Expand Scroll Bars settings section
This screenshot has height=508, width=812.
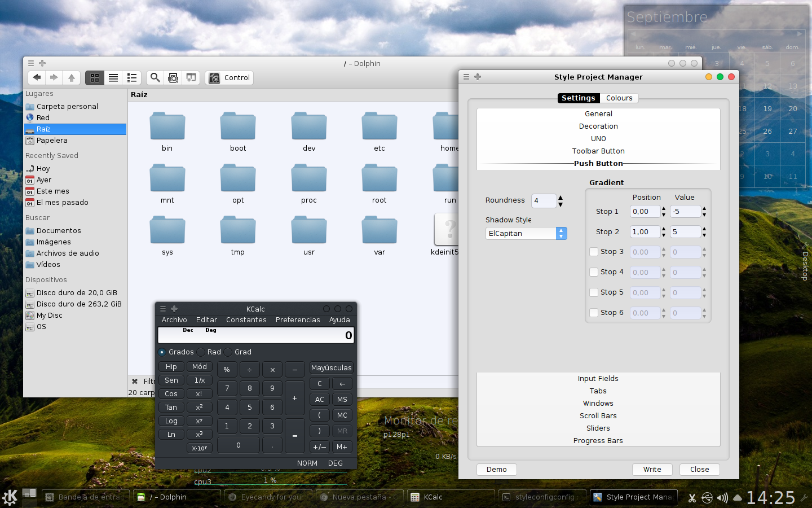point(598,416)
